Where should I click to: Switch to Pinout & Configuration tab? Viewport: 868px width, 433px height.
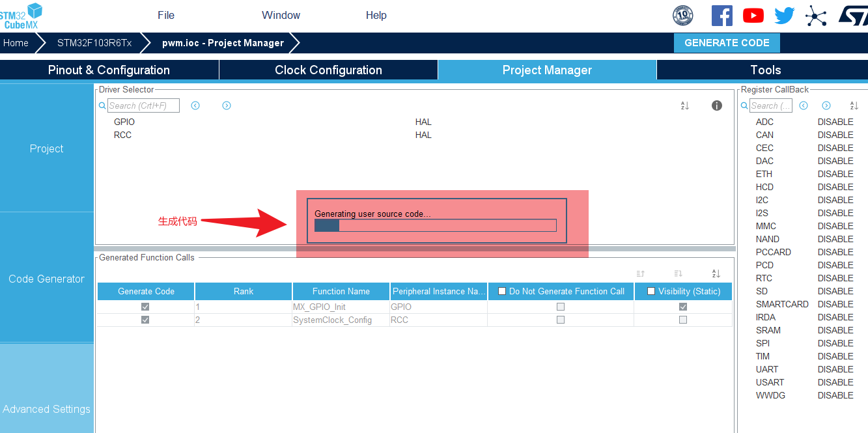pos(109,70)
